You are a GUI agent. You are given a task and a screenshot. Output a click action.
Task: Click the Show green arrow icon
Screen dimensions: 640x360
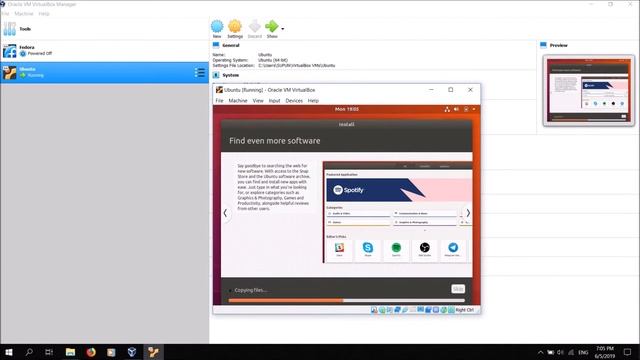[x=271, y=27]
